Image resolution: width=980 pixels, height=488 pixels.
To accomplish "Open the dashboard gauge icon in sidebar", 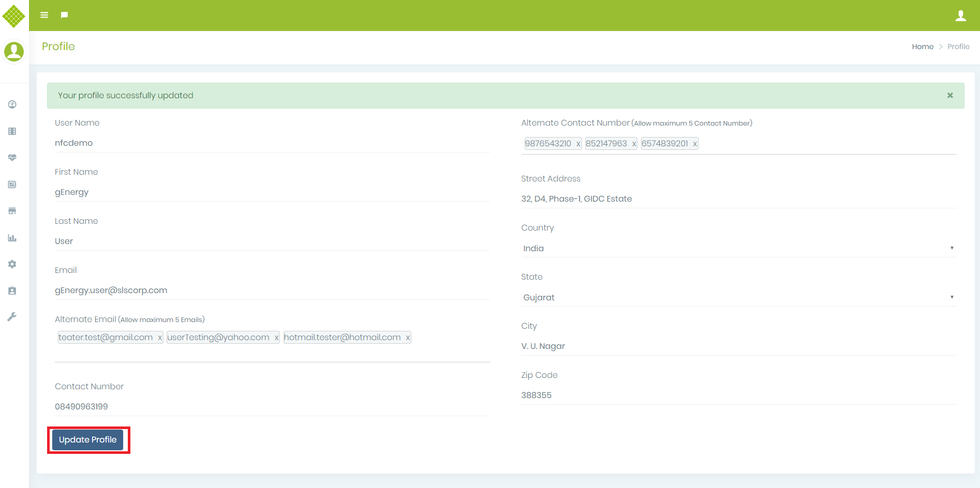I will [x=12, y=104].
